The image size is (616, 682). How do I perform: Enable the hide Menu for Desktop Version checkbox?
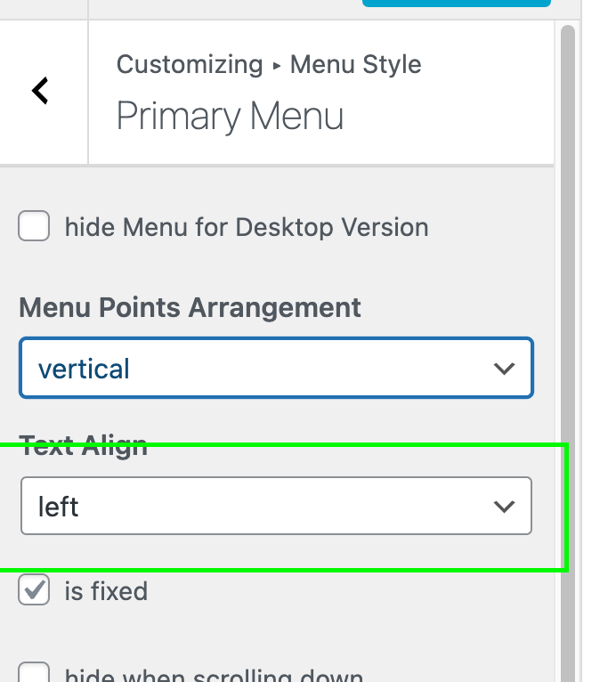click(x=34, y=227)
